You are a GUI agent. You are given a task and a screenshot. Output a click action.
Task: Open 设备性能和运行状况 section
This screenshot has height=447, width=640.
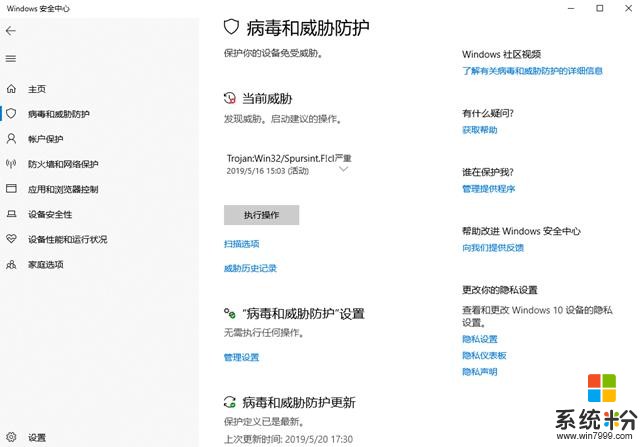(67, 239)
